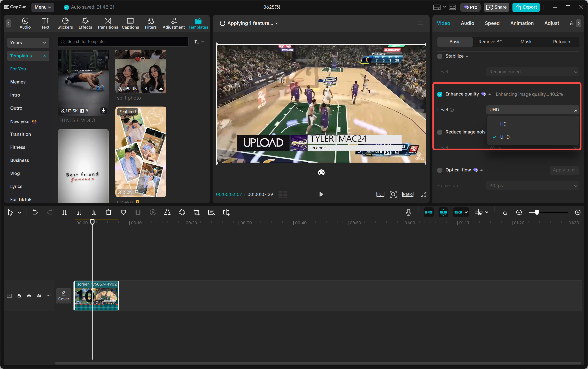This screenshot has height=369, width=588.
Task: Click the Undo icon in the timeline toolbar
Action: (35, 212)
